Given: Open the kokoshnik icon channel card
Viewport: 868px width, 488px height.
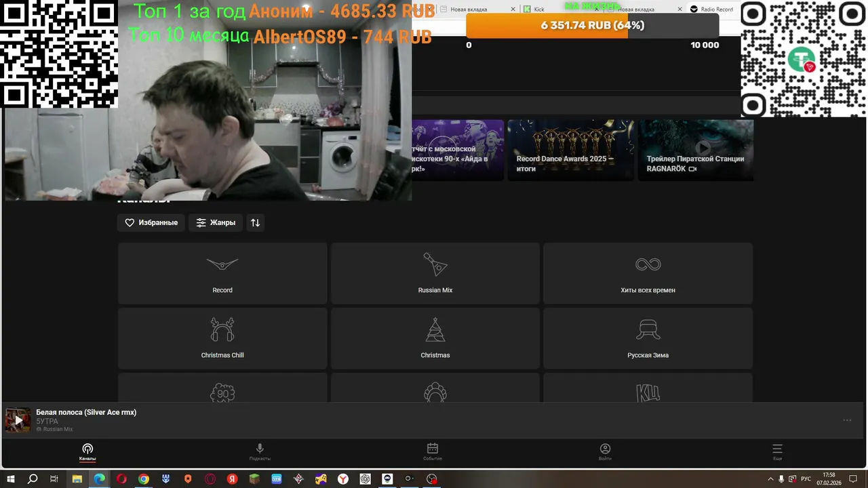Looking at the screenshot, I should (435, 388).
